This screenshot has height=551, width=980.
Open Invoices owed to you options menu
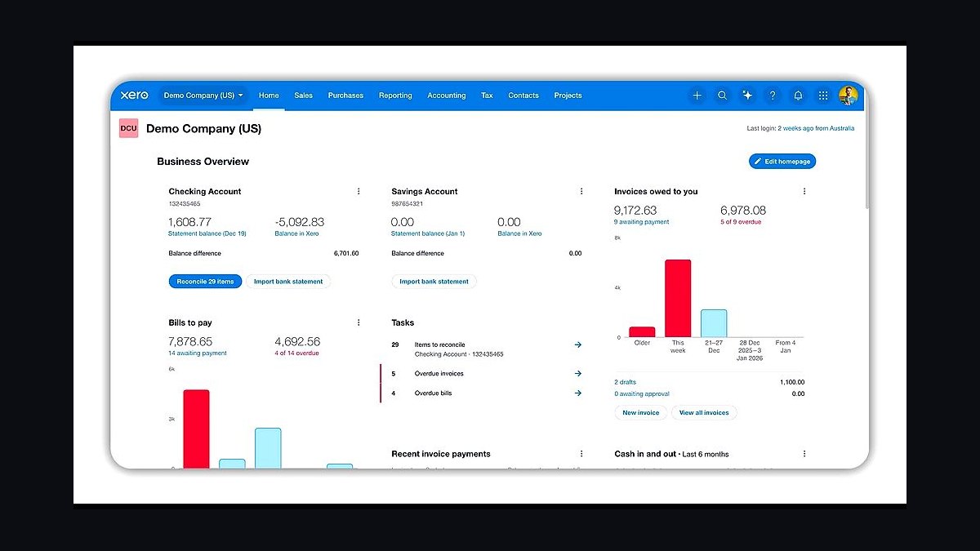(x=804, y=191)
